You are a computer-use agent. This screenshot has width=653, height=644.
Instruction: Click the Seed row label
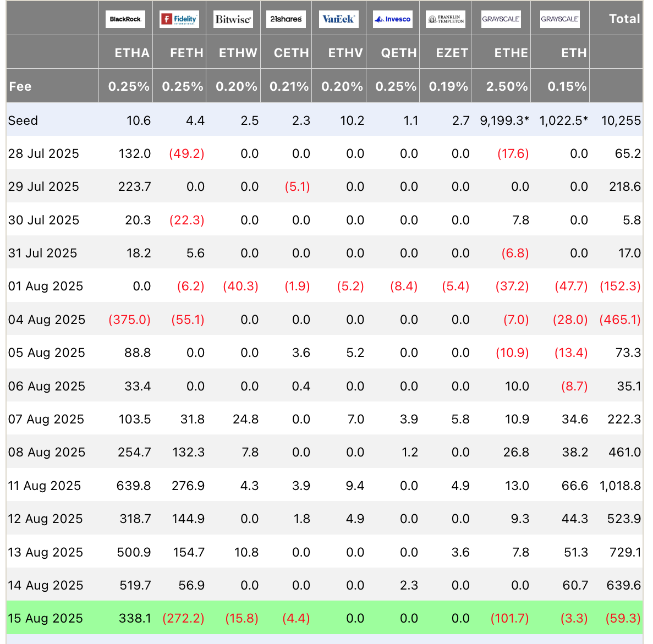23,120
